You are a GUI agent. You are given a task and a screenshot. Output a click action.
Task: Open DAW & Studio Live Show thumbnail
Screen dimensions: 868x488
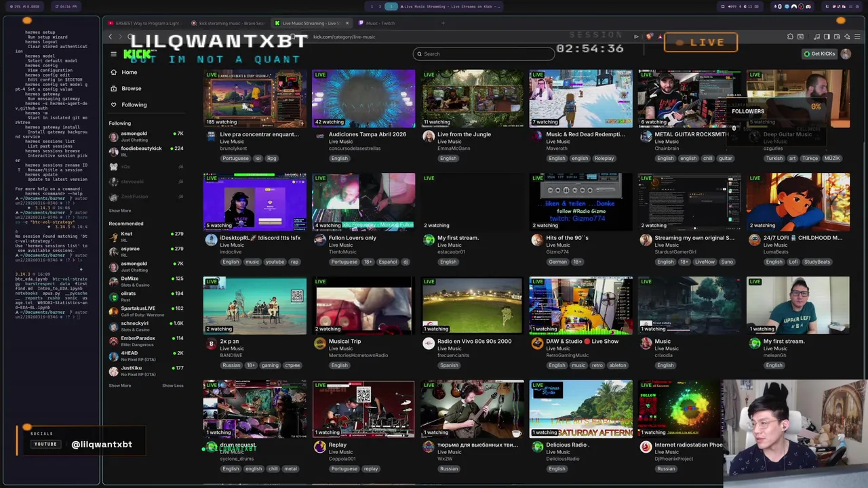coord(580,305)
